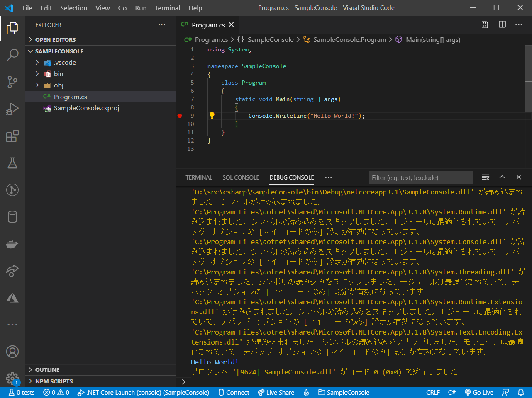Open the Docker whale view
Viewport: 532px width, 398px height.
[x=12, y=244]
